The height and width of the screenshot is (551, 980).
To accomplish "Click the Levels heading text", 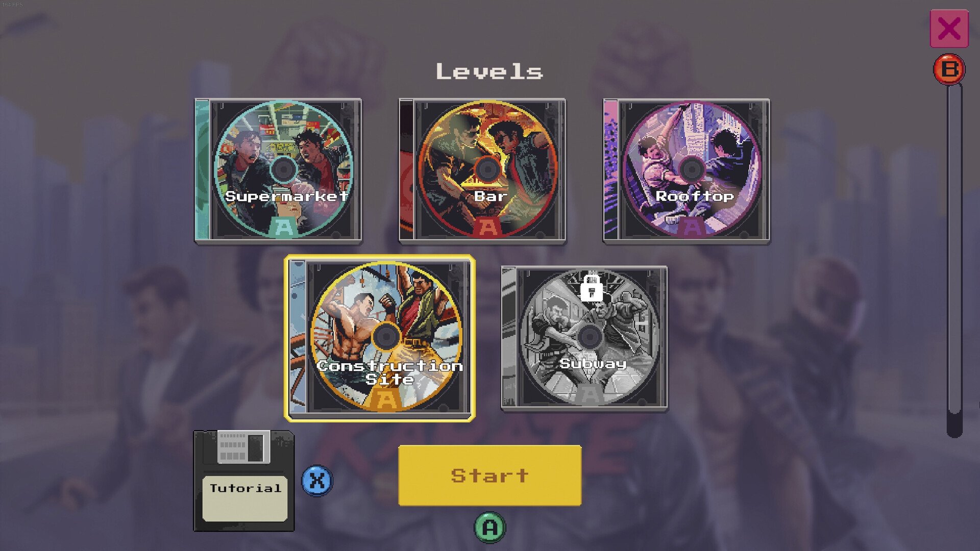I will (x=489, y=71).
